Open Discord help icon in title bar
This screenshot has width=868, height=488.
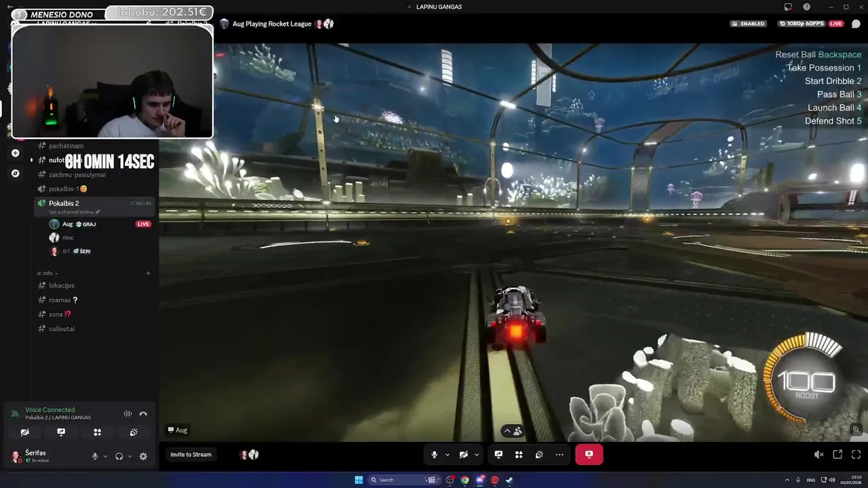(x=806, y=7)
